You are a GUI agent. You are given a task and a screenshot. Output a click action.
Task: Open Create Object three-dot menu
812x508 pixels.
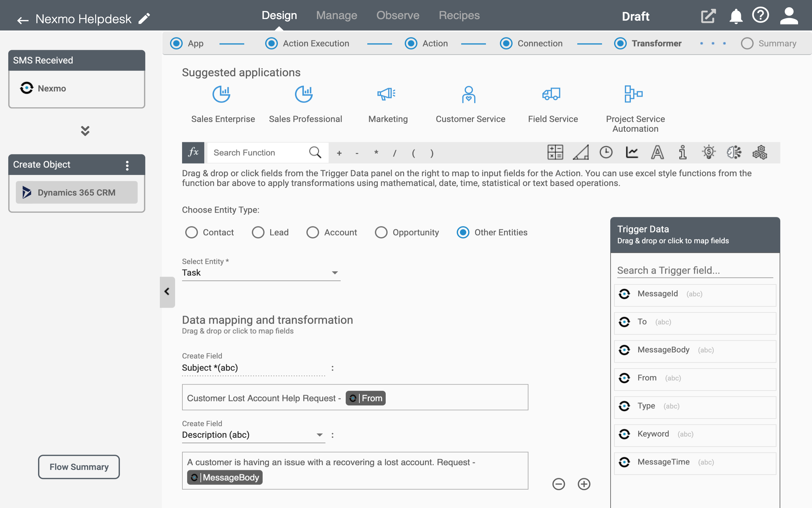click(x=127, y=165)
